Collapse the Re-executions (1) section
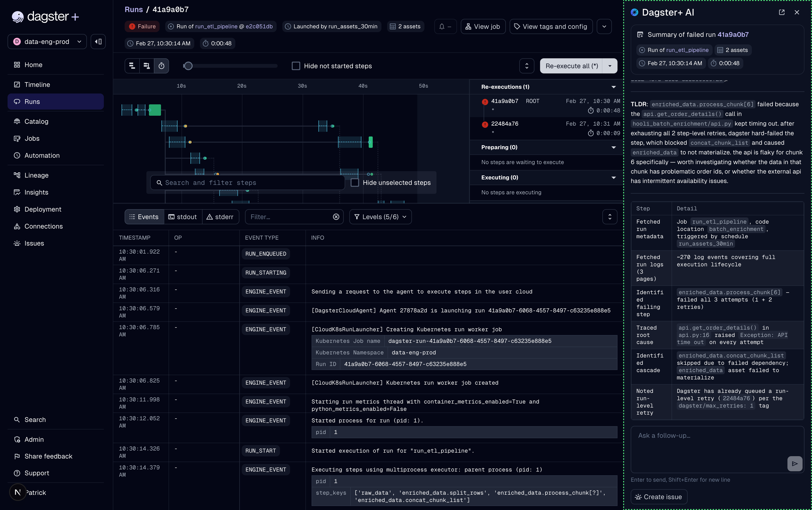 [613, 87]
